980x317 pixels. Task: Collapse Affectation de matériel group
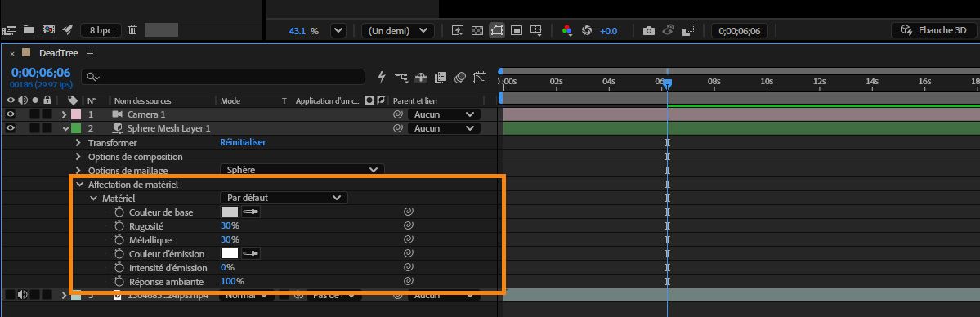[79, 185]
